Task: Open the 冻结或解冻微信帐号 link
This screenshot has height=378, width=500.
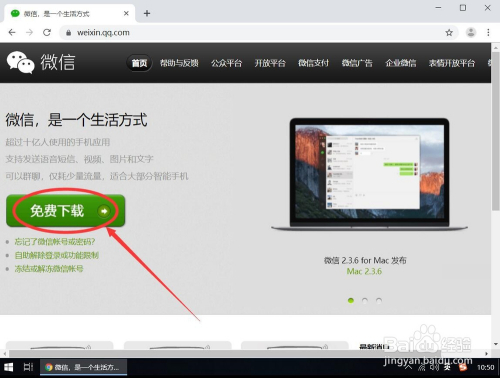Action: point(49,269)
